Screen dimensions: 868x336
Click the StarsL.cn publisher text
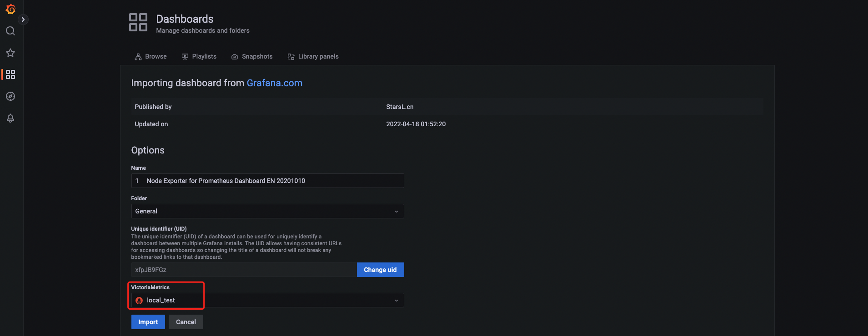[x=400, y=107]
